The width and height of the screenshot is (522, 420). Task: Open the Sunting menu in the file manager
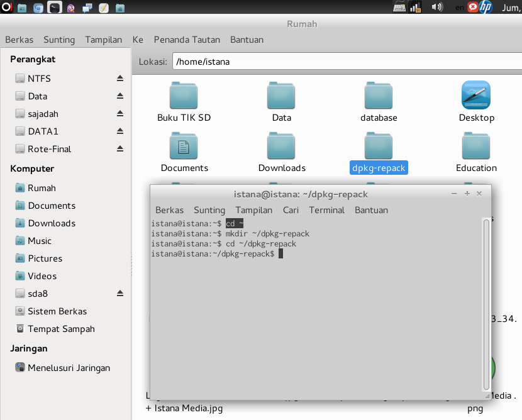tap(59, 40)
